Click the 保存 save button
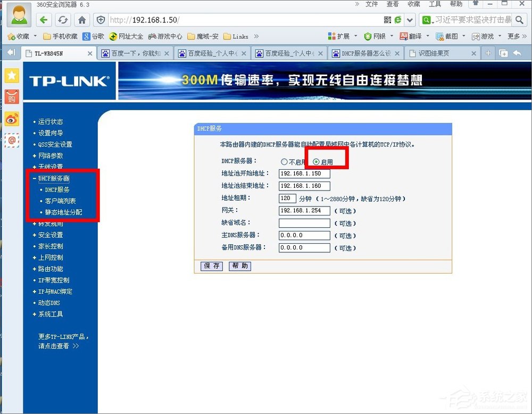Image resolution: width=532 pixels, height=414 pixels. coord(211,266)
